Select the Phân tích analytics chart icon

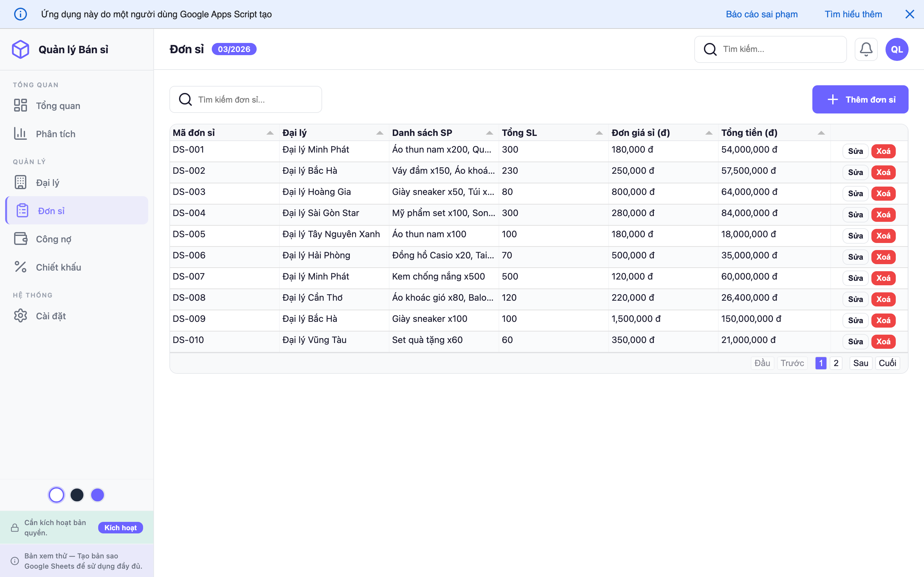pyautogui.click(x=21, y=134)
